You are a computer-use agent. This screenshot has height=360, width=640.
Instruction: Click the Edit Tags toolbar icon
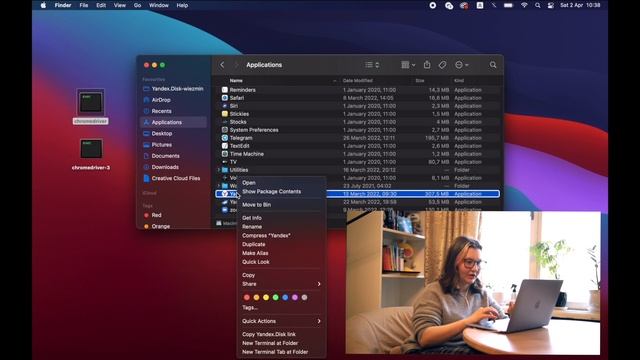[442, 65]
